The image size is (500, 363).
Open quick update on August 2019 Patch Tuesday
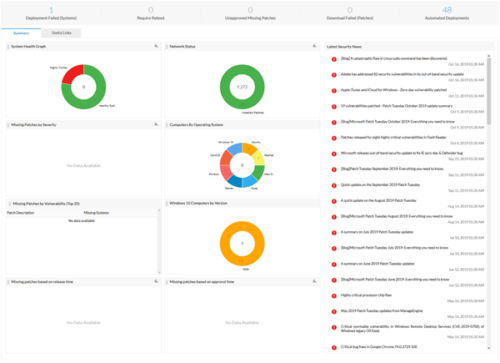tap(378, 200)
